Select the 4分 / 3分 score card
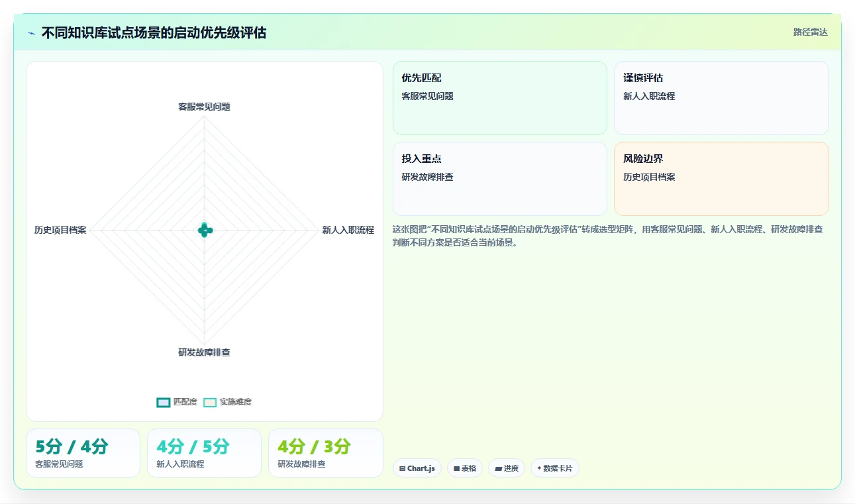855x504 pixels. pos(325,453)
